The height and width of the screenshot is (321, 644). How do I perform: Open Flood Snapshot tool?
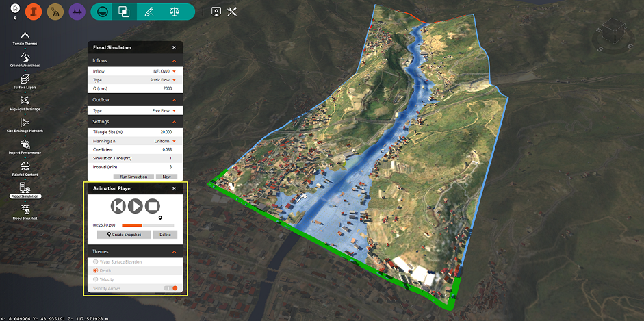click(x=25, y=213)
